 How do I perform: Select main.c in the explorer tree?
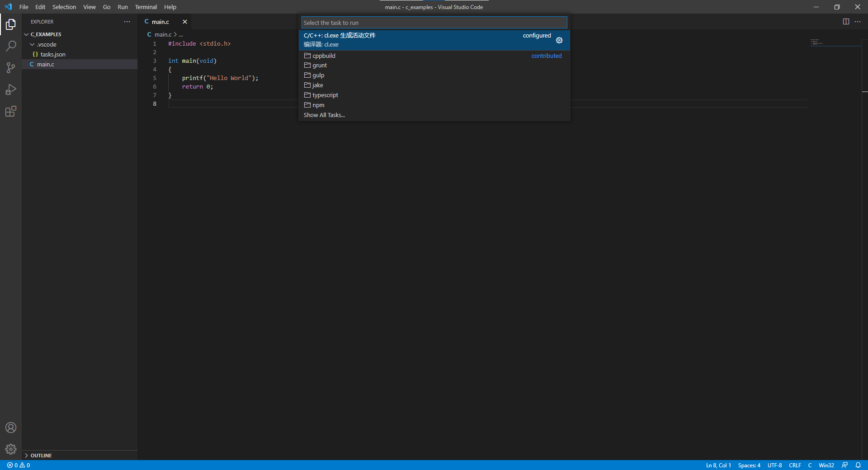(x=80, y=64)
